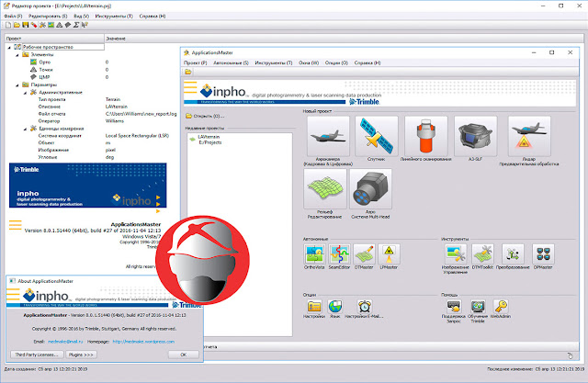Collapse the Параметры tree node

click(17, 85)
